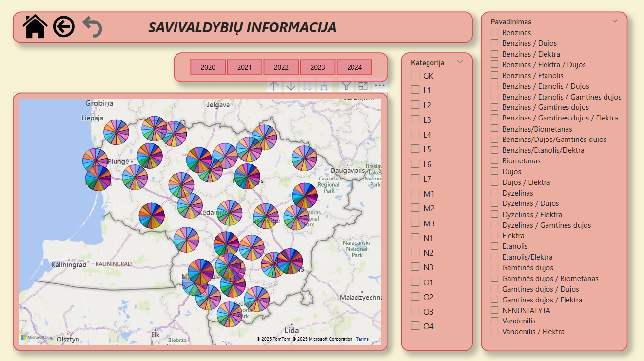The image size is (644, 361).
Task: Collapse the Kategorija slicer chevron
Action: [x=459, y=62]
